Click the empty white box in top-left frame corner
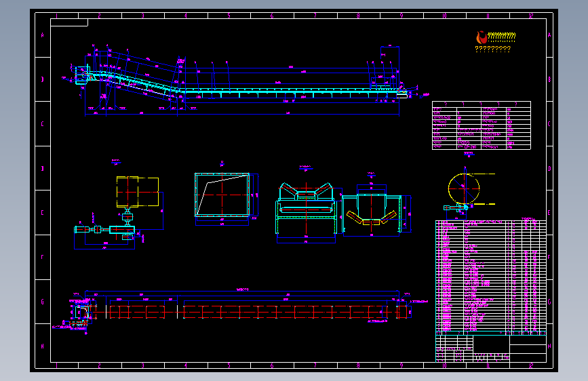Screen dimensions: 588x381 click(x=69, y=23)
